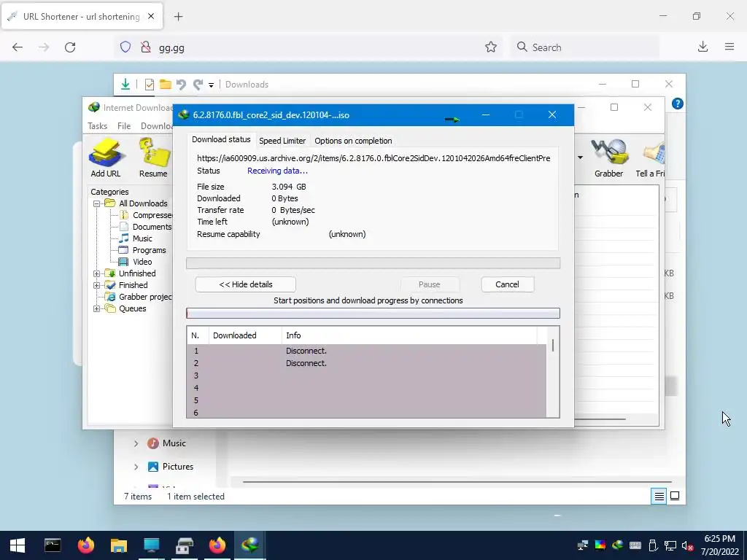Open the Firefox hamburger menu
The width and height of the screenshot is (747, 560).
(729, 47)
